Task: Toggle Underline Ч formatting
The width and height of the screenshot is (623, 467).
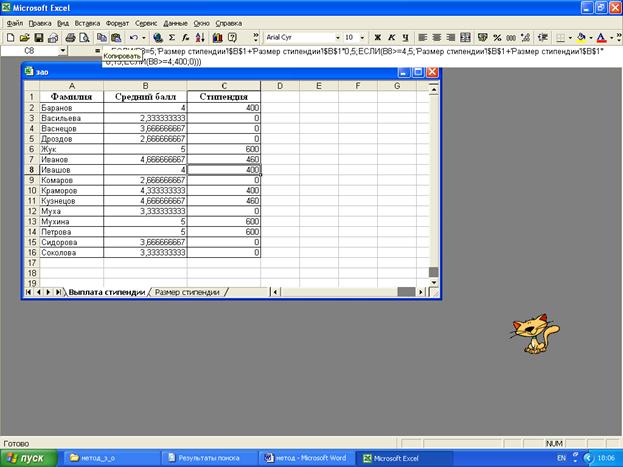Action: 405,38
